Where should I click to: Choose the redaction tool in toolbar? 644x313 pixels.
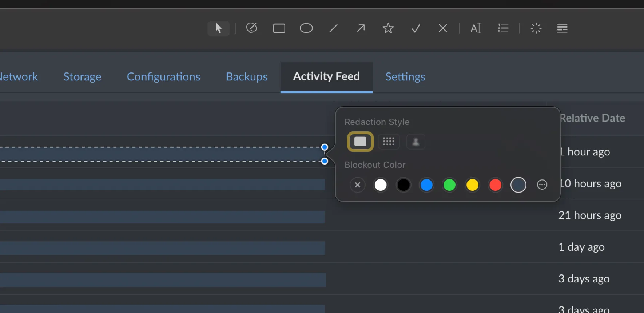coord(251,28)
